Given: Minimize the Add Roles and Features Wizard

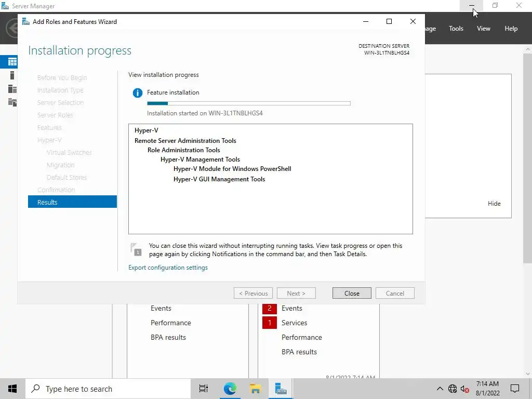Looking at the screenshot, I should (366, 21).
